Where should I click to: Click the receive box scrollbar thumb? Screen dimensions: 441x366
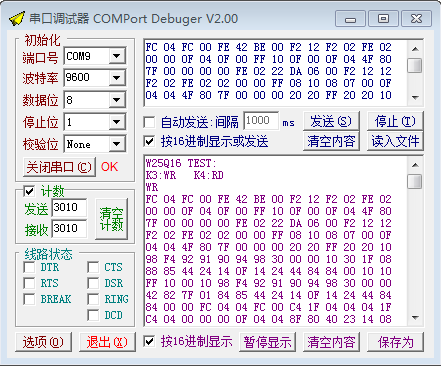pyautogui.click(x=415, y=182)
